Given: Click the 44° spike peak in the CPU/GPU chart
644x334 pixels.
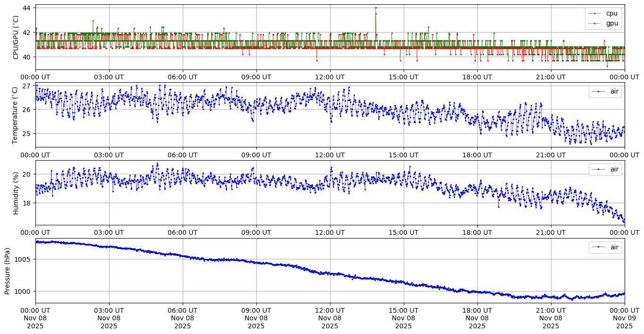Looking at the screenshot, I should pyautogui.click(x=376, y=8).
